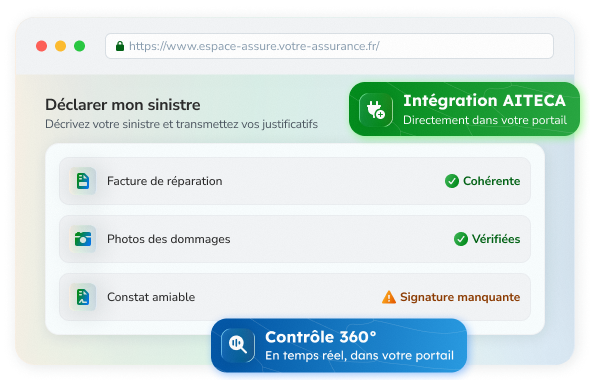
Task: Click the Déclarer mon sinistre heading
Action: 123,105
